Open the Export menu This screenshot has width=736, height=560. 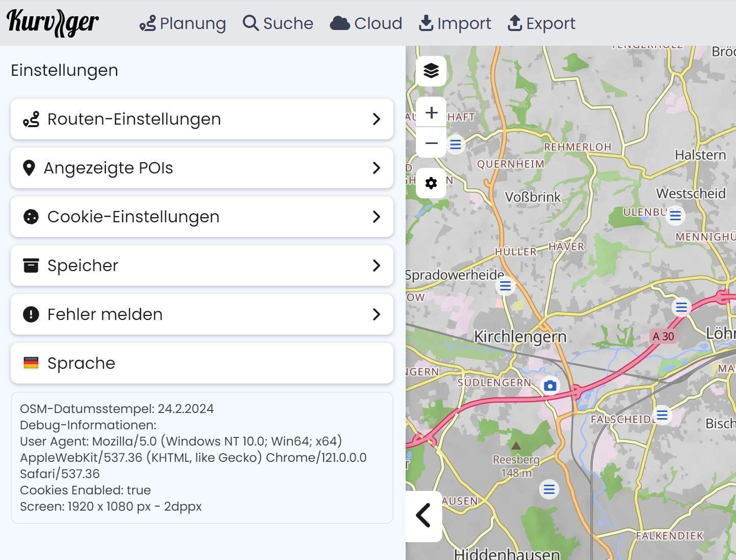(542, 23)
